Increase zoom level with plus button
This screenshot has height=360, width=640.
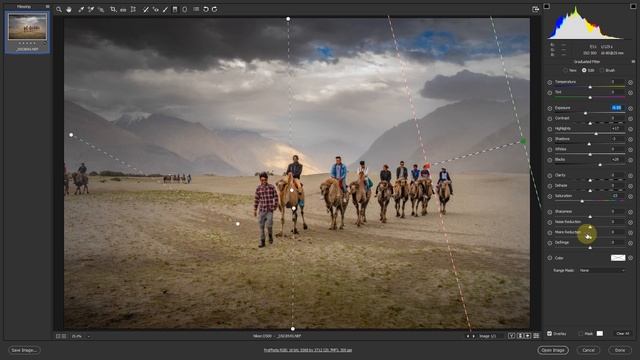tap(64, 336)
